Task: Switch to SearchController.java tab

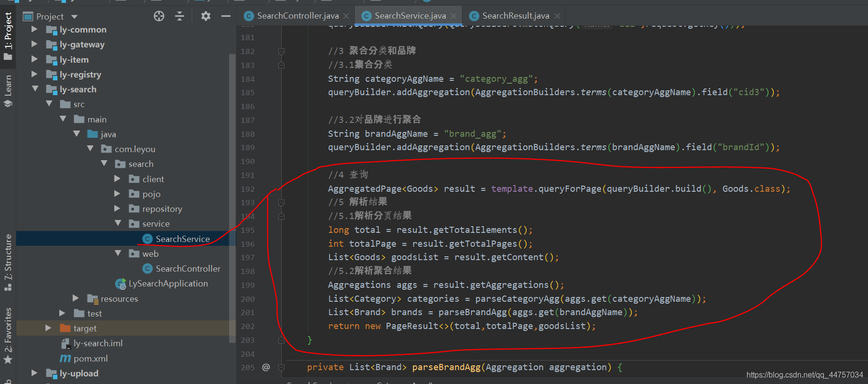Action: (x=297, y=16)
